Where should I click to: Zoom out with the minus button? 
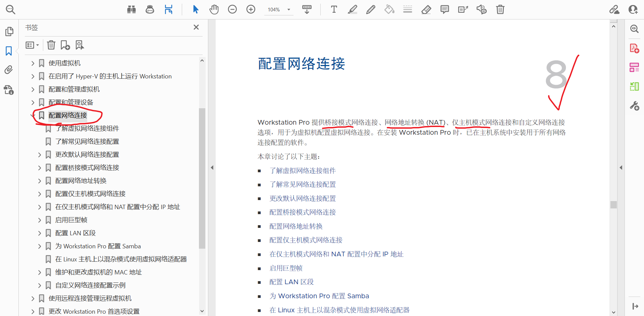(x=232, y=9)
